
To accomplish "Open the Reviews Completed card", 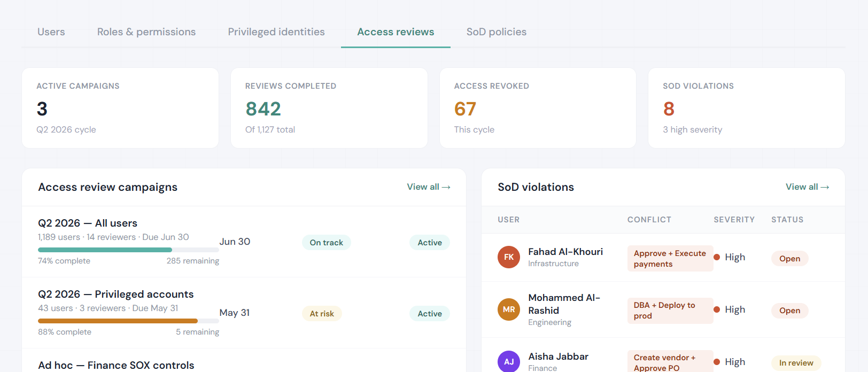I will coord(329,108).
